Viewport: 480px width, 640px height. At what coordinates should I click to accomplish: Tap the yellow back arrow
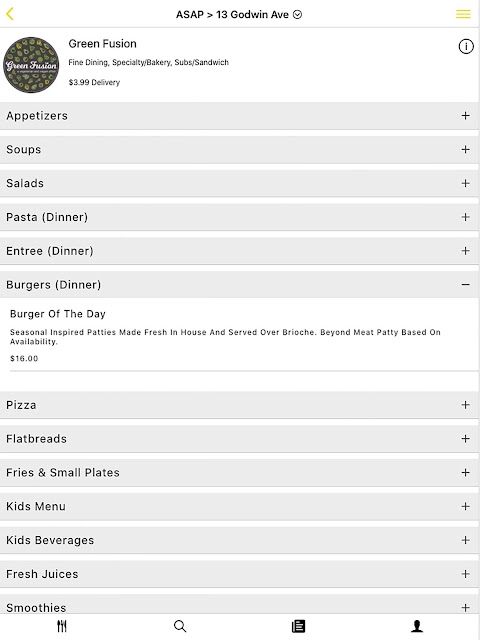(x=10, y=14)
